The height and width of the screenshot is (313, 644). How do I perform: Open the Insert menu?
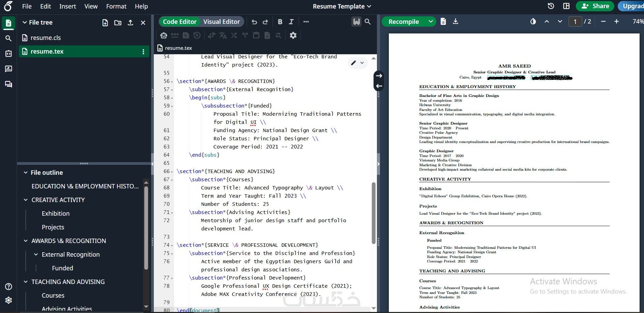[68, 6]
